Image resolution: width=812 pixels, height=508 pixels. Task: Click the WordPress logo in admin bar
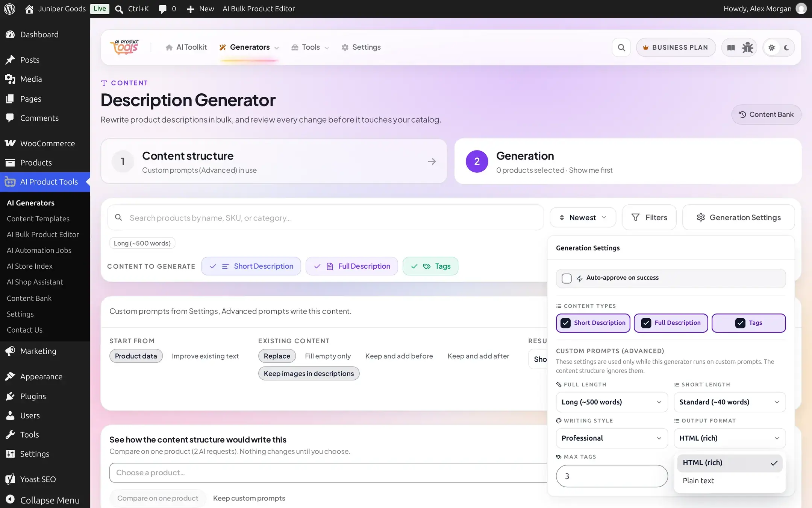(x=10, y=9)
